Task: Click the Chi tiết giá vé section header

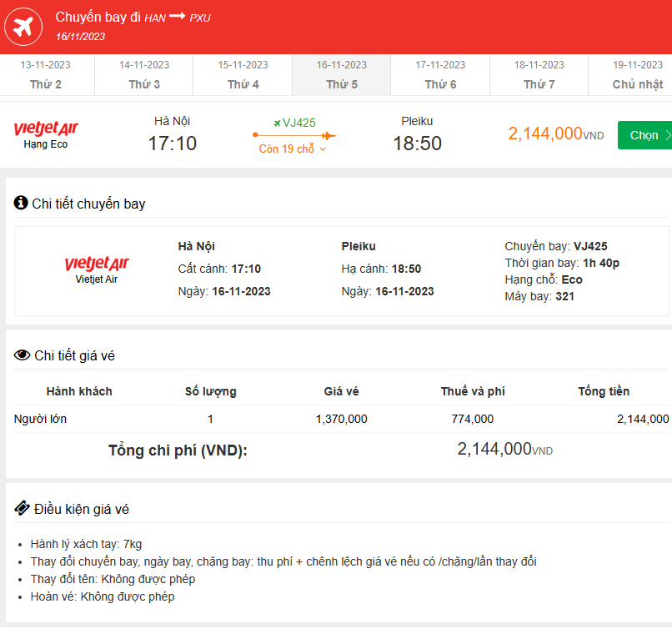Action: [74, 356]
